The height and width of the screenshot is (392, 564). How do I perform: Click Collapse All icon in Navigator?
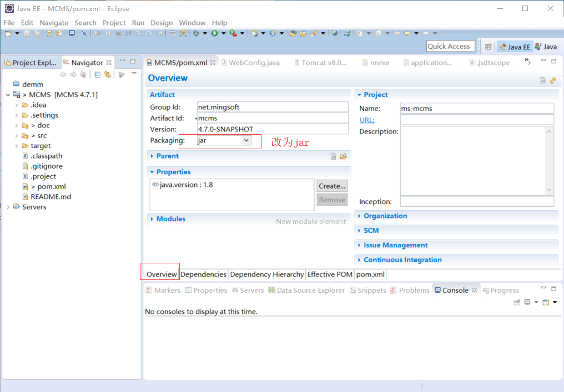click(98, 75)
